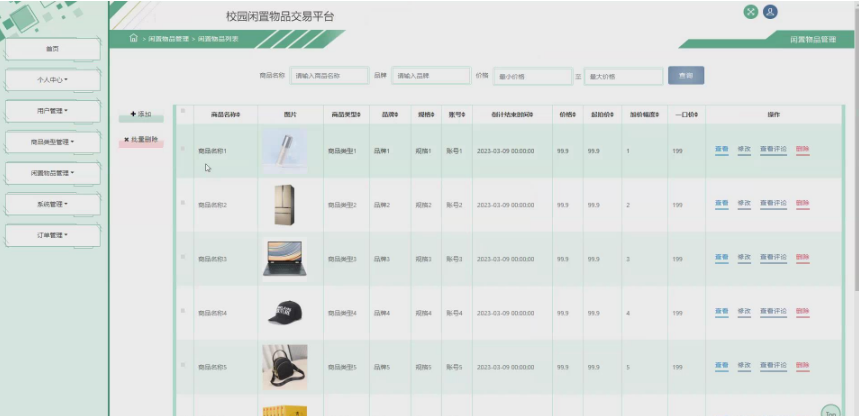
Task: Focus the 商品名称 search input field
Action: point(329,76)
